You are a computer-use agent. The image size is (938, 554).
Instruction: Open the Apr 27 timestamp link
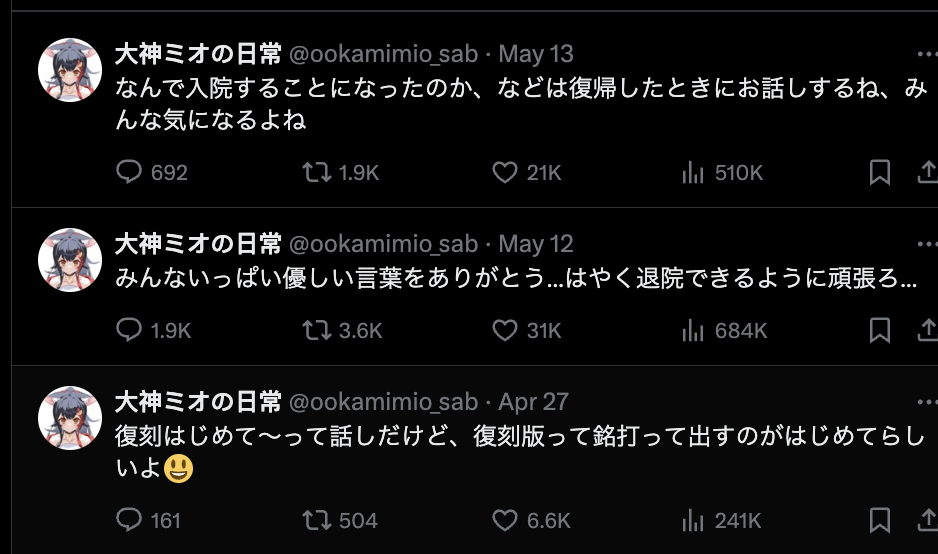click(533, 402)
